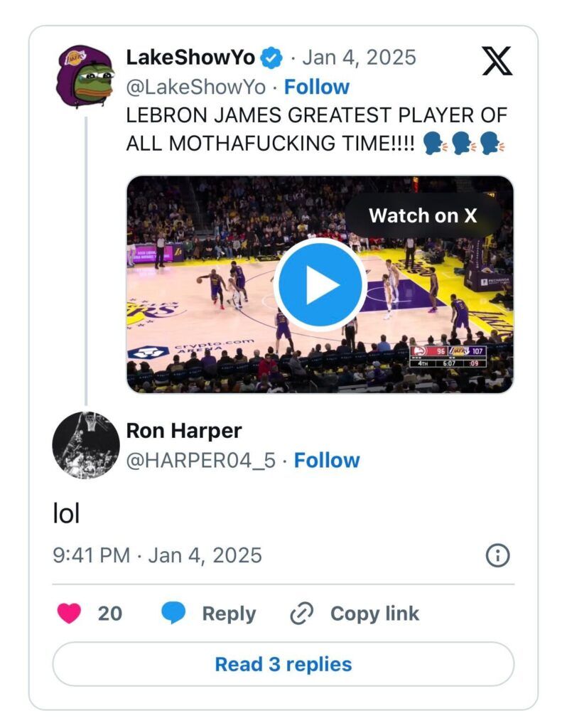This screenshot has width=567, height=728.
Task: Like the tweet with heart icon
Action: (x=69, y=613)
